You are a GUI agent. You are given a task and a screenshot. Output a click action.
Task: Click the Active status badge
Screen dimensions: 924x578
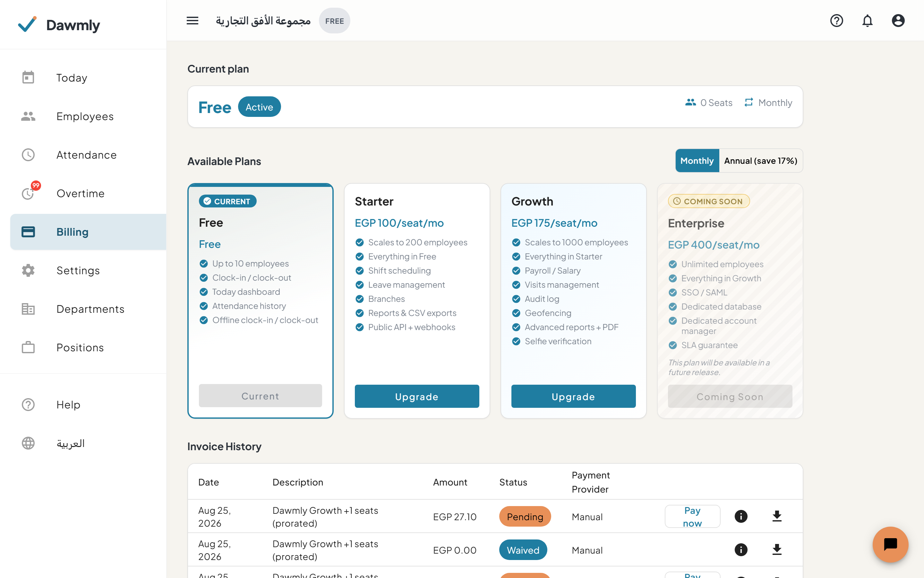(259, 107)
